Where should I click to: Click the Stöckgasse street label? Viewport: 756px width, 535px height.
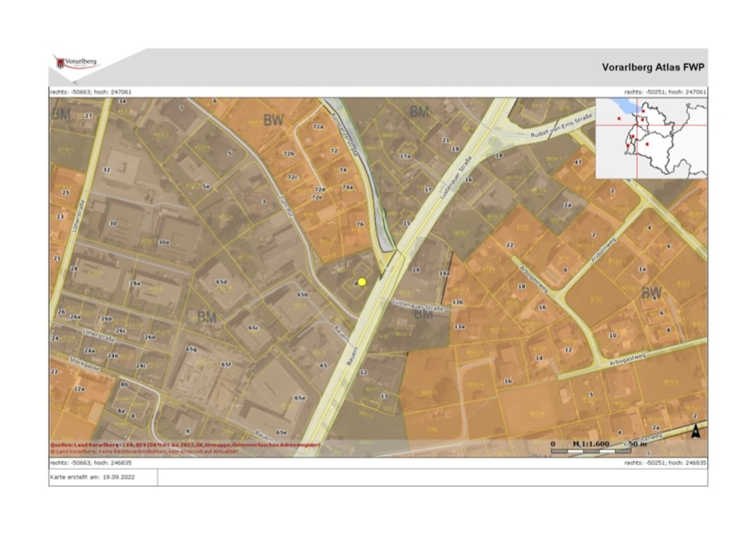coord(85,364)
